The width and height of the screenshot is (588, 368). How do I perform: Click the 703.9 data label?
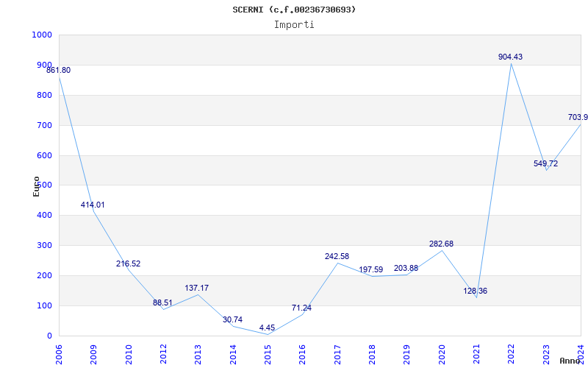click(x=578, y=118)
